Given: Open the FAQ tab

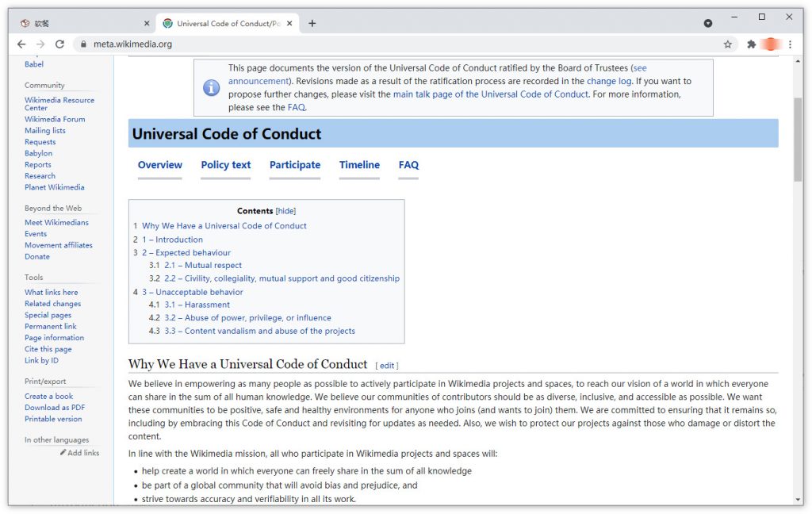Looking at the screenshot, I should [408, 165].
